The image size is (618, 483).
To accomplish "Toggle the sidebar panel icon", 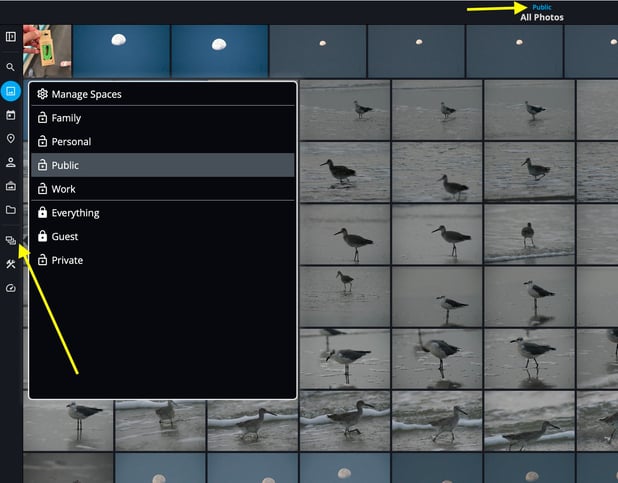I will point(11,37).
